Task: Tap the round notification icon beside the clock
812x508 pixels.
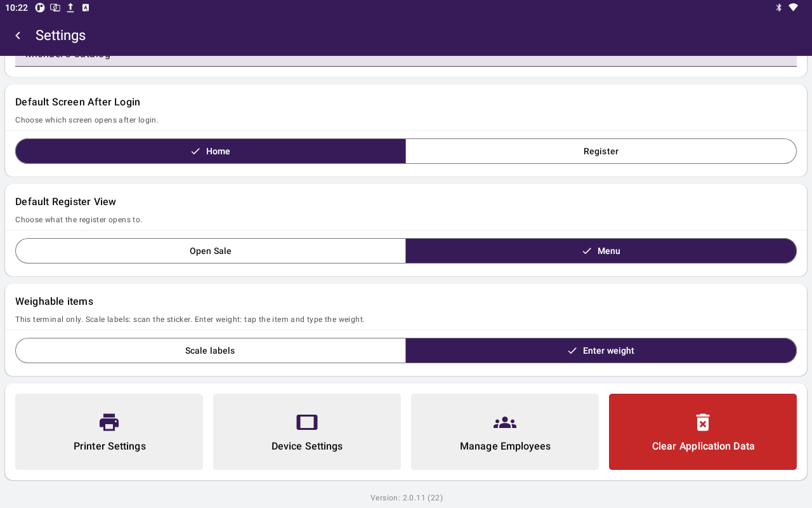Action: 40,8
